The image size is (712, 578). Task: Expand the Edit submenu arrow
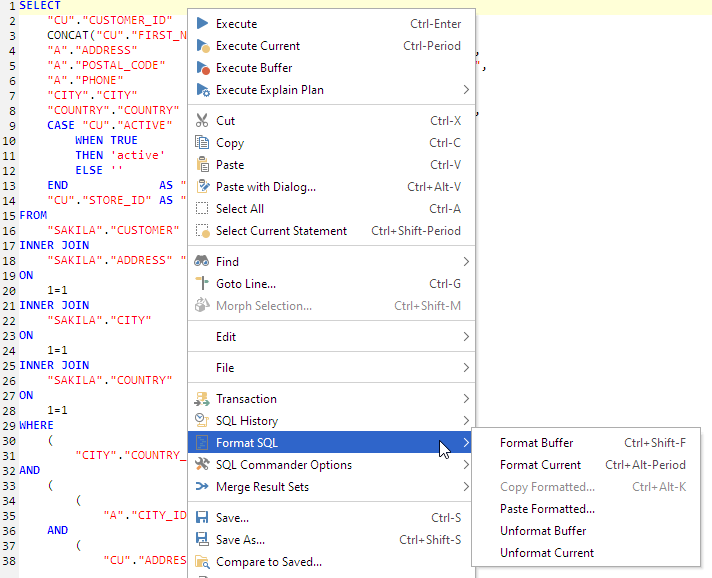pyautogui.click(x=466, y=337)
